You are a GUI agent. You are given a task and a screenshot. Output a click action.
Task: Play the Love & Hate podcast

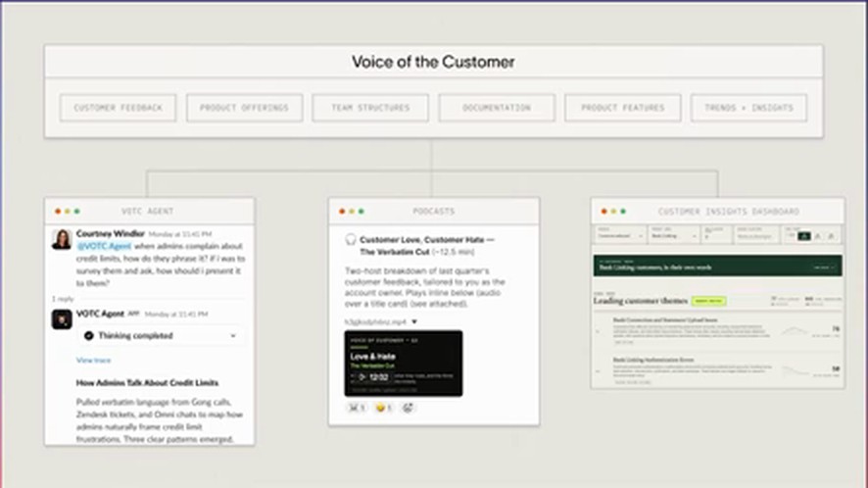pyautogui.click(x=362, y=377)
